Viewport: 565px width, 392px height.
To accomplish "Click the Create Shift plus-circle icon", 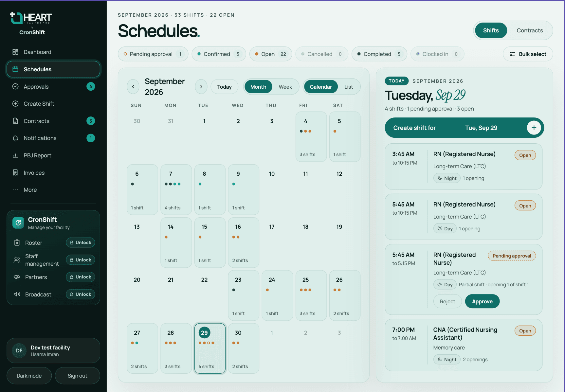I will tap(15, 104).
